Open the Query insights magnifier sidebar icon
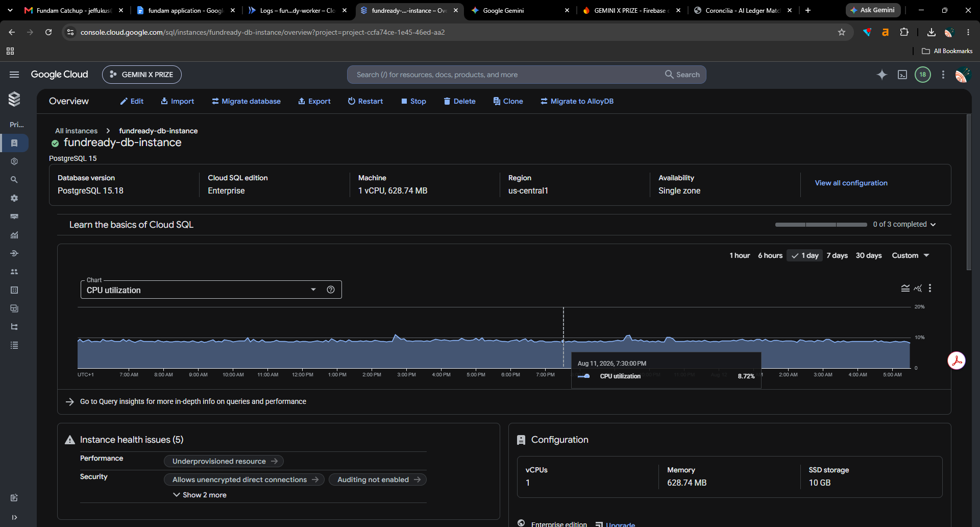The height and width of the screenshot is (527, 980). 14,180
